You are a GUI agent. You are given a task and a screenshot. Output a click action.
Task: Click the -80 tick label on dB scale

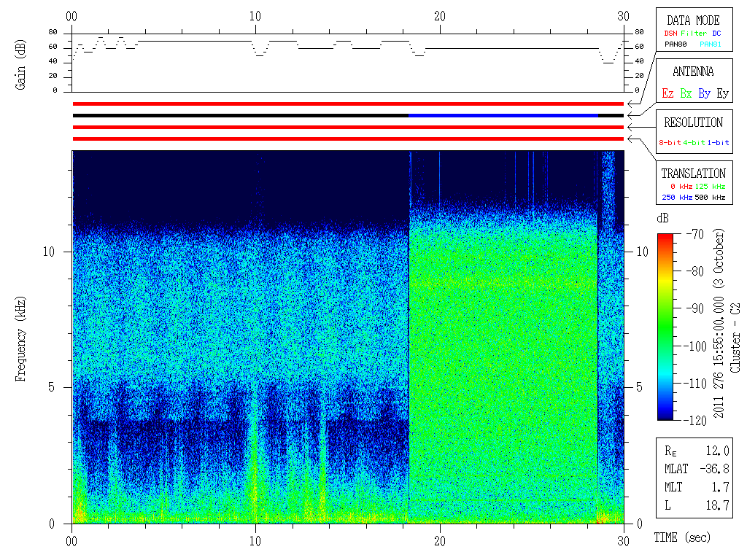(695, 271)
